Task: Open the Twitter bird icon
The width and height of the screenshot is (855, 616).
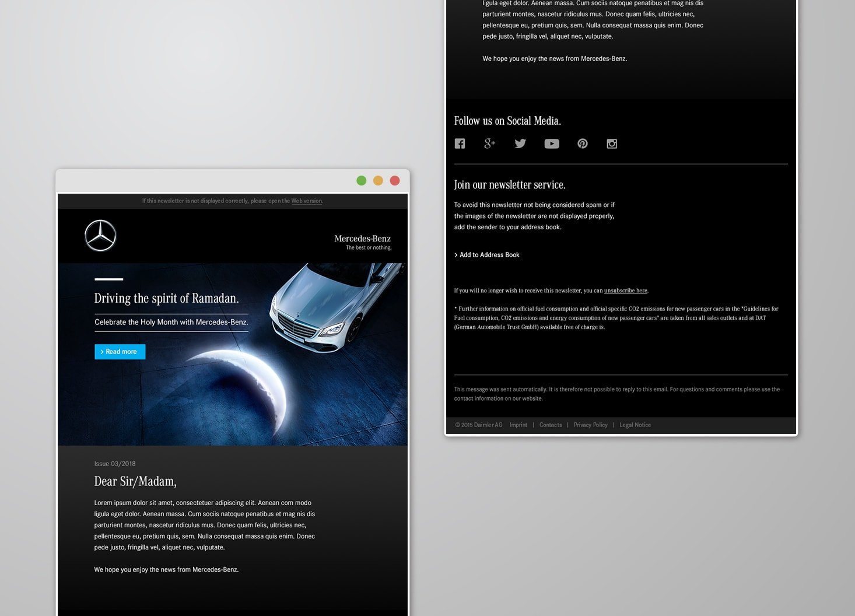Action: [520, 143]
